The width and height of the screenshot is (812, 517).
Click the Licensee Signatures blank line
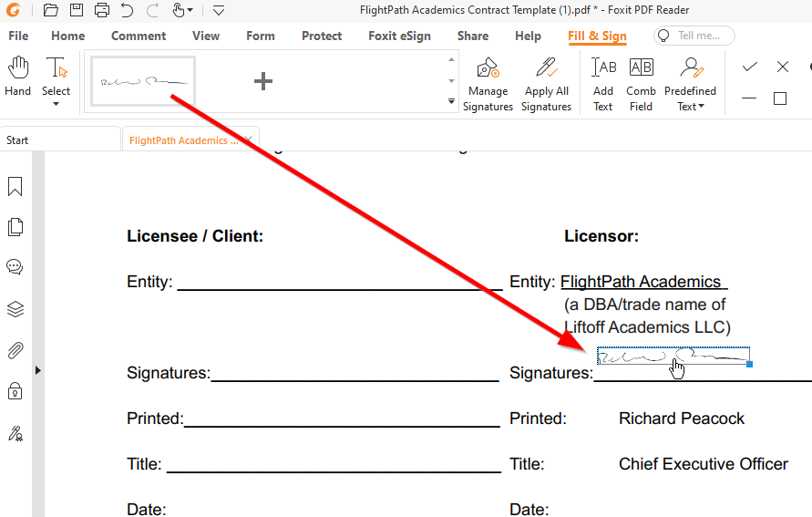355,379
